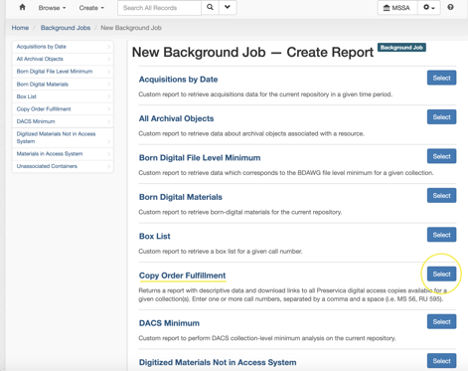The image size is (468, 371).
Task: Select the Box List report
Action: point(441,235)
